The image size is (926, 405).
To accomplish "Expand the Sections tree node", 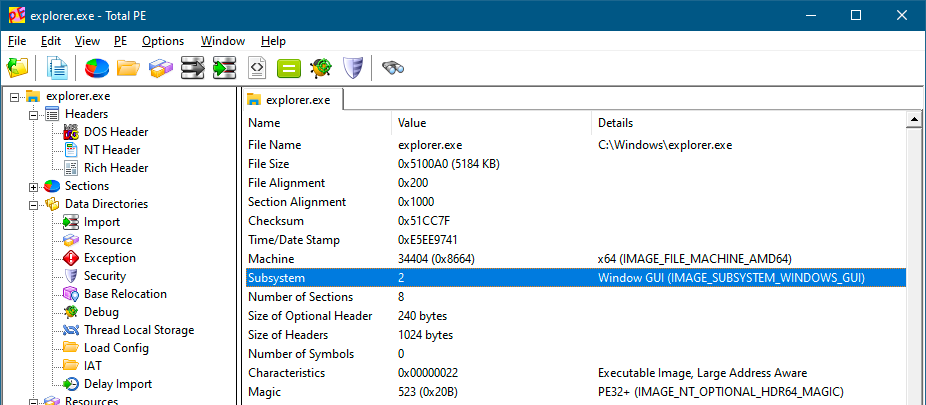I will pos(35,186).
